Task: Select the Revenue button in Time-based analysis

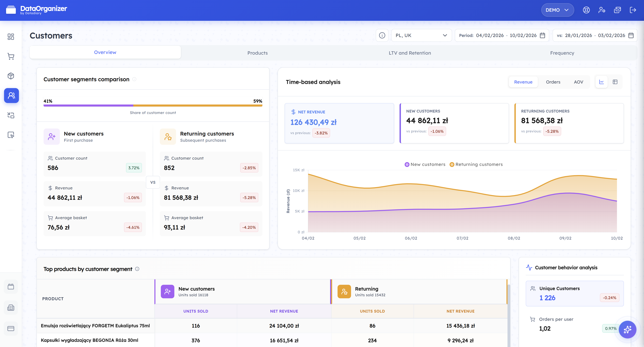Action: click(x=523, y=82)
